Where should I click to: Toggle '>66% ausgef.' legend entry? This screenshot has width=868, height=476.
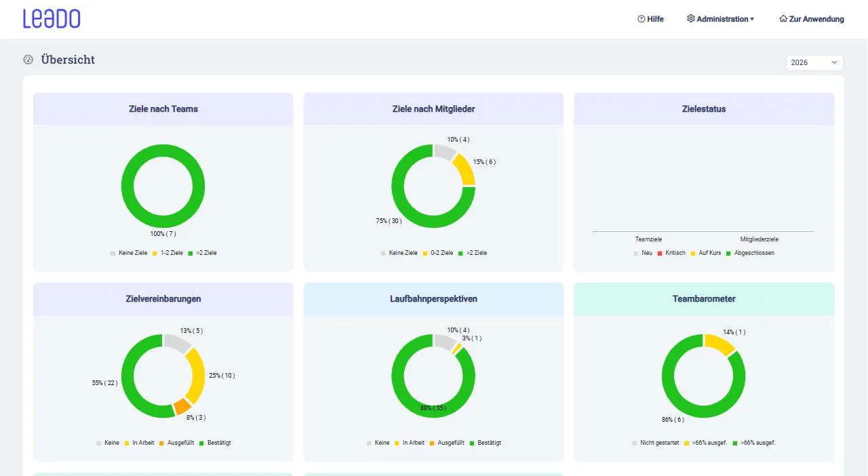pos(753,443)
